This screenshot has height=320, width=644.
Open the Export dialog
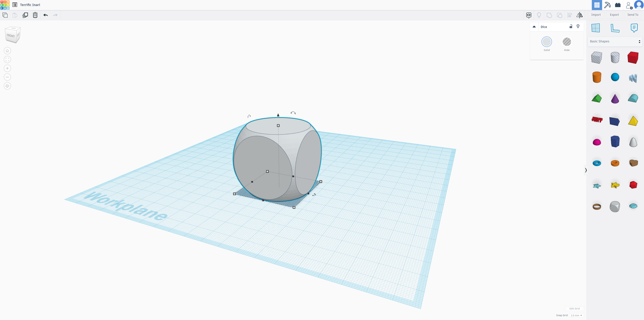614,15
